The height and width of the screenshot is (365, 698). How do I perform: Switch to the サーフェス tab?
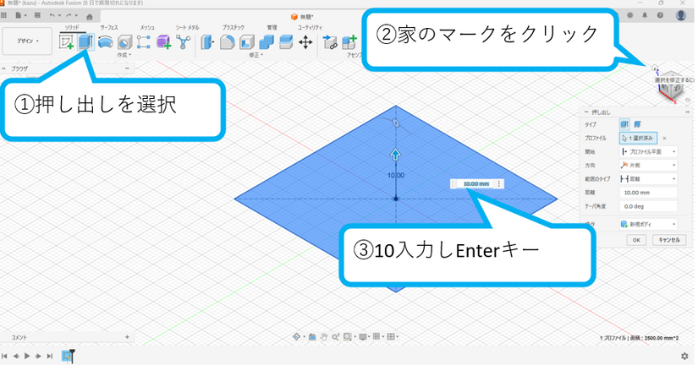tap(109, 28)
